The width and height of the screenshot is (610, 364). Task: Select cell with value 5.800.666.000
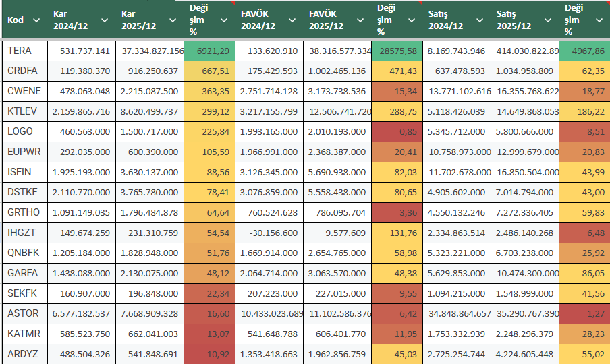click(x=525, y=131)
